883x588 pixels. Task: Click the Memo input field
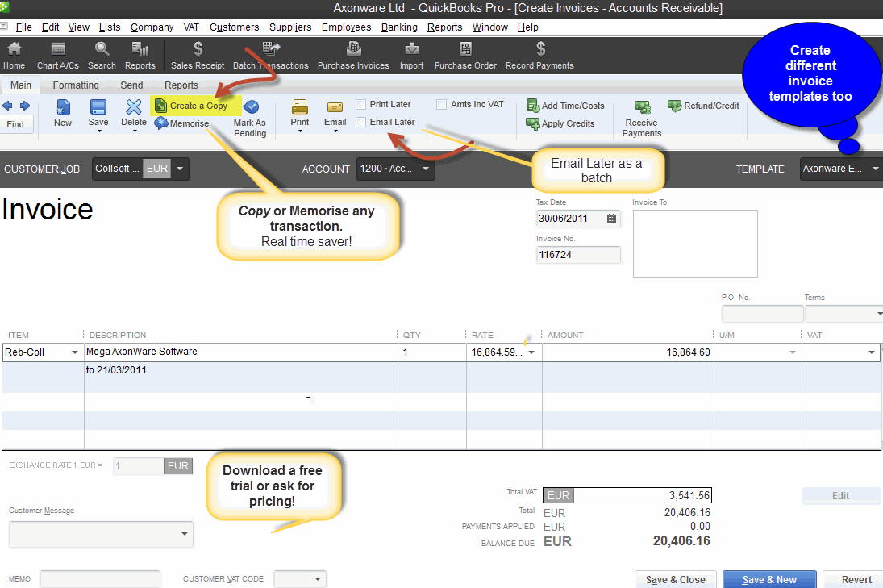coord(100,579)
